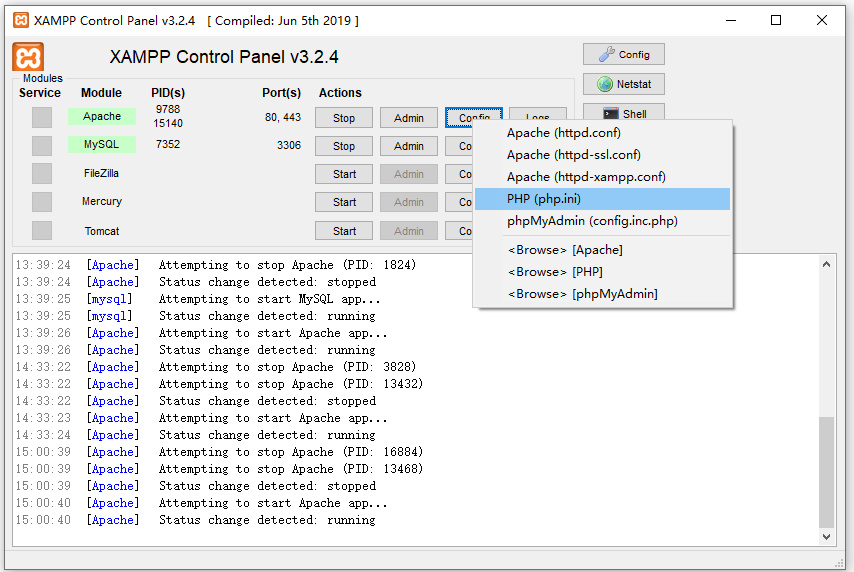Choose <Browse> [phpMyAdmin] menu entry
The image size is (854, 572).
coord(602,294)
